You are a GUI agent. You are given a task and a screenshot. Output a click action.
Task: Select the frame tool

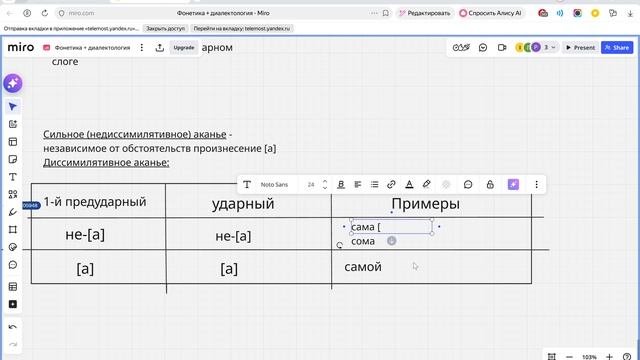13,229
